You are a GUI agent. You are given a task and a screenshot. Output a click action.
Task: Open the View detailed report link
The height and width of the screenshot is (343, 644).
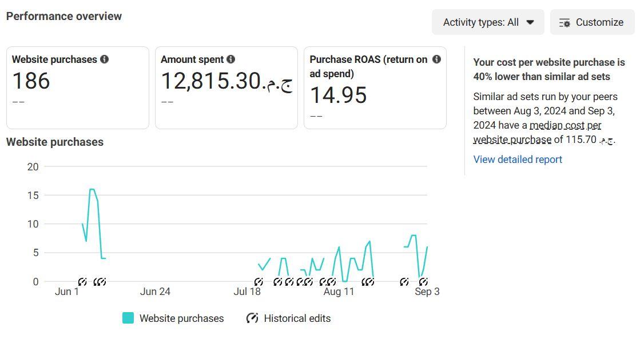[x=518, y=159]
